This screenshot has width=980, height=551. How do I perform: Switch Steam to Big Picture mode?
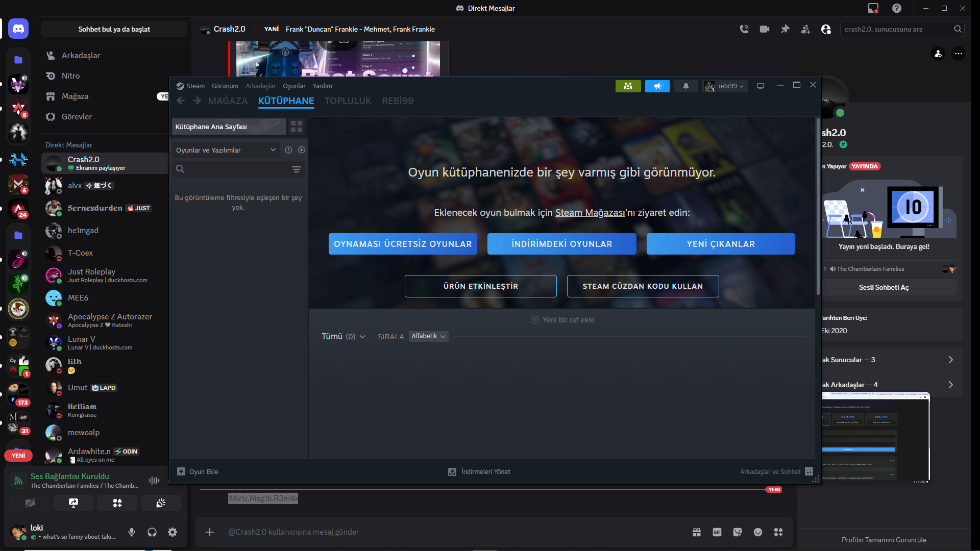point(761,86)
